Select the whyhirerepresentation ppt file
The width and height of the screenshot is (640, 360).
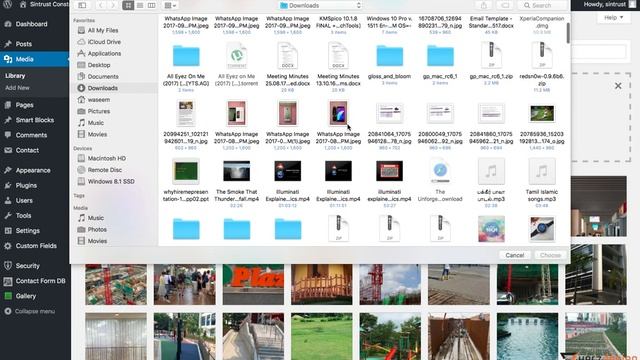[186, 181]
